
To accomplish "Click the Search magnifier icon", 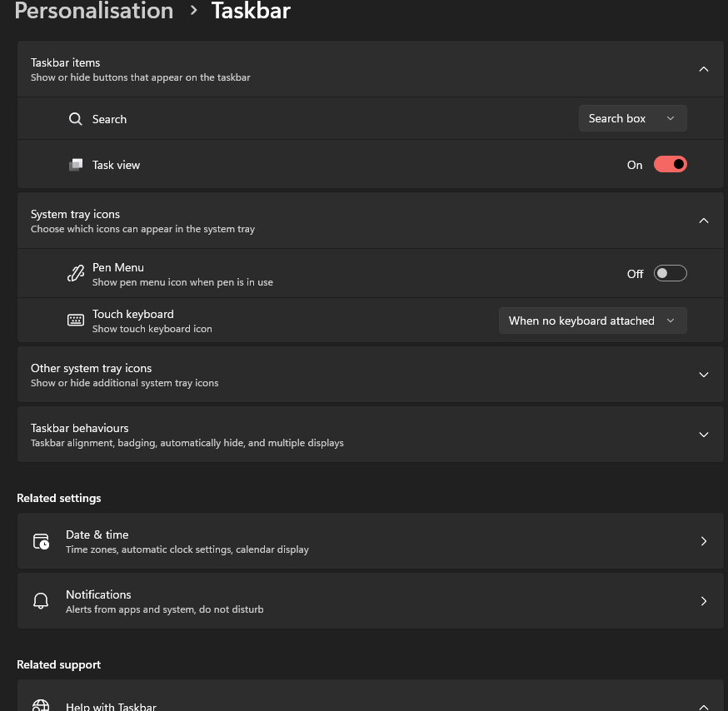I will tap(76, 119).
